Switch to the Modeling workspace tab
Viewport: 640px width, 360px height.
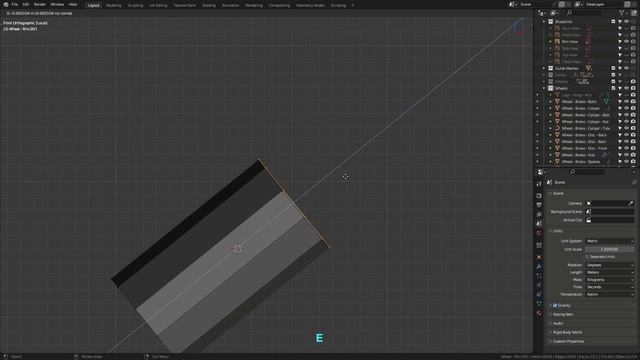point(113,5)
